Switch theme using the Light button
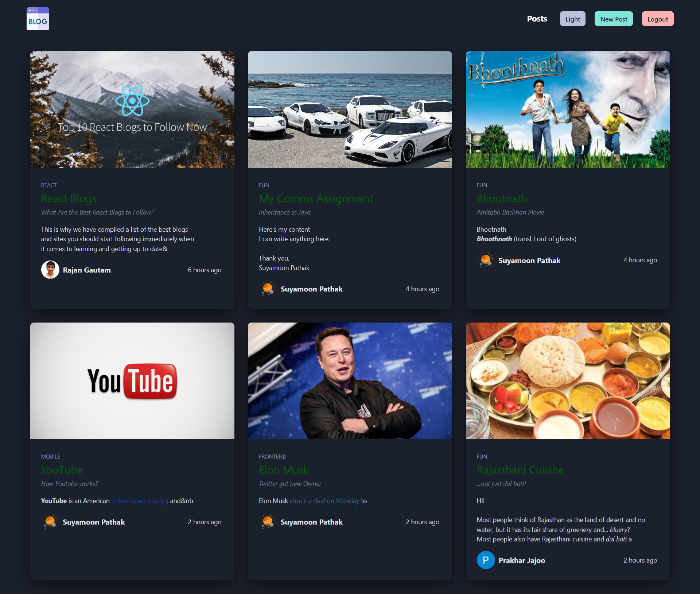The image size is (700, 594). tap(572, 19)
